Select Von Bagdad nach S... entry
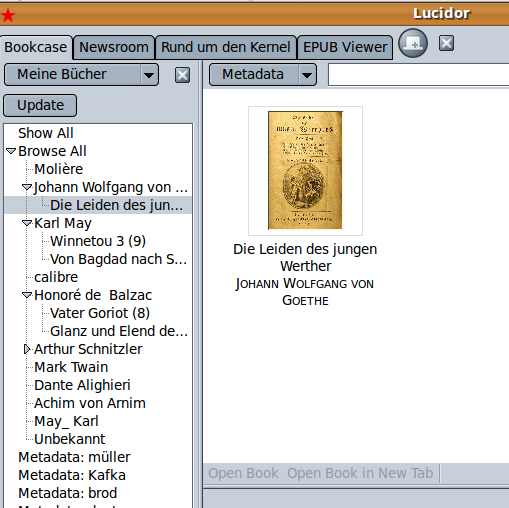The width and height of the screenshot is (509, 508). coord(118,259)
